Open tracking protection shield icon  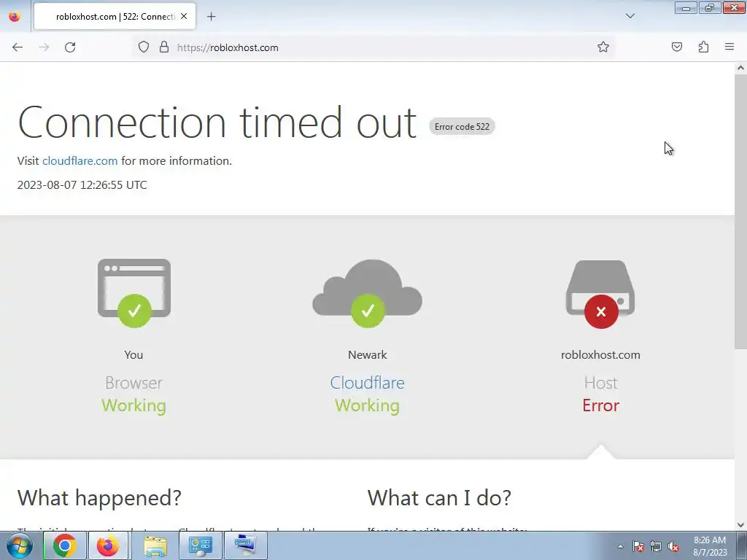[144, 47]
